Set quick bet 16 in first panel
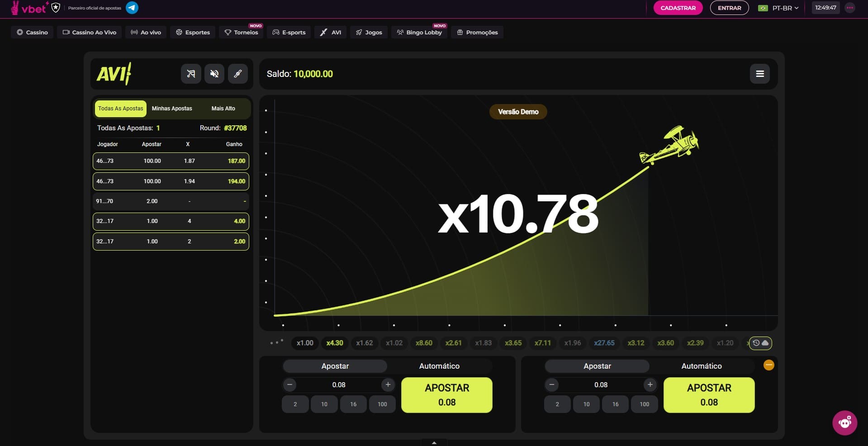Viewport: 868px width, 446px height. click(x=353, y=404)
